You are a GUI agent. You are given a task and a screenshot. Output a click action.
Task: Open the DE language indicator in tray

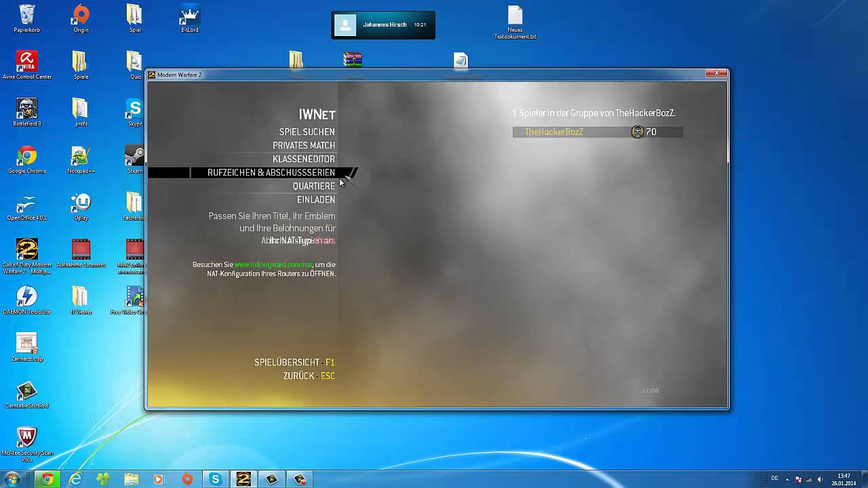[774, 479]
